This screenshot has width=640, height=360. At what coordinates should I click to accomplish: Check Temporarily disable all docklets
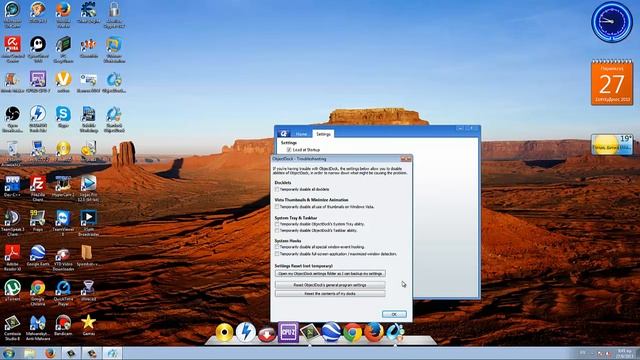click(x=277, y=189)
